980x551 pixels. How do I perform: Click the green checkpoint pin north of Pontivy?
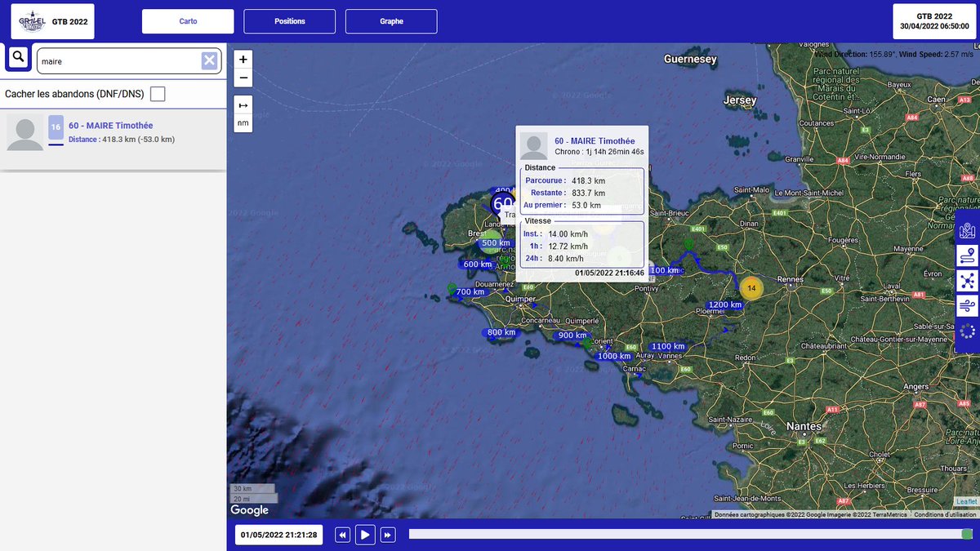[x=688, y=243]
